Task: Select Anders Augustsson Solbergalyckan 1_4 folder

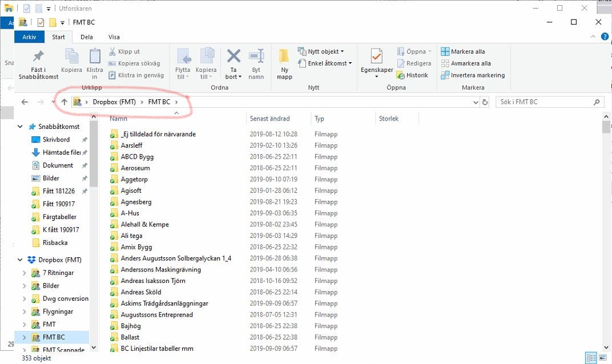Action: [176, 258]
